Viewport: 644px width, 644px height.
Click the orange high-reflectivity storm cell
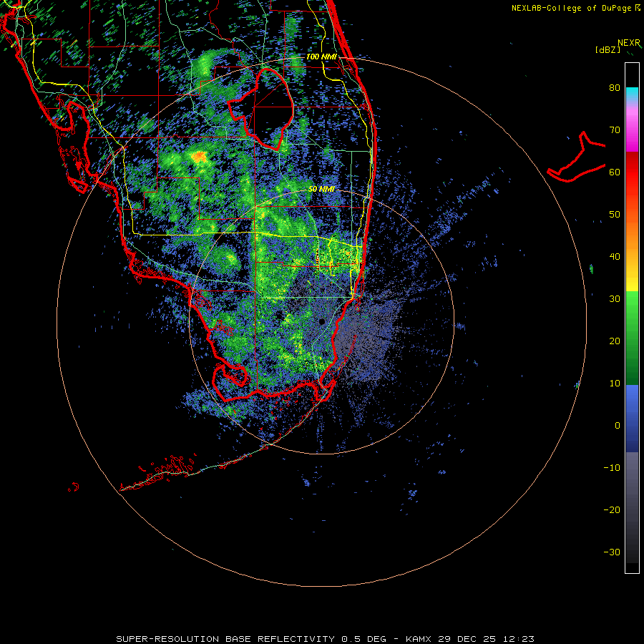pyautogui.click(x=200, y=157)
